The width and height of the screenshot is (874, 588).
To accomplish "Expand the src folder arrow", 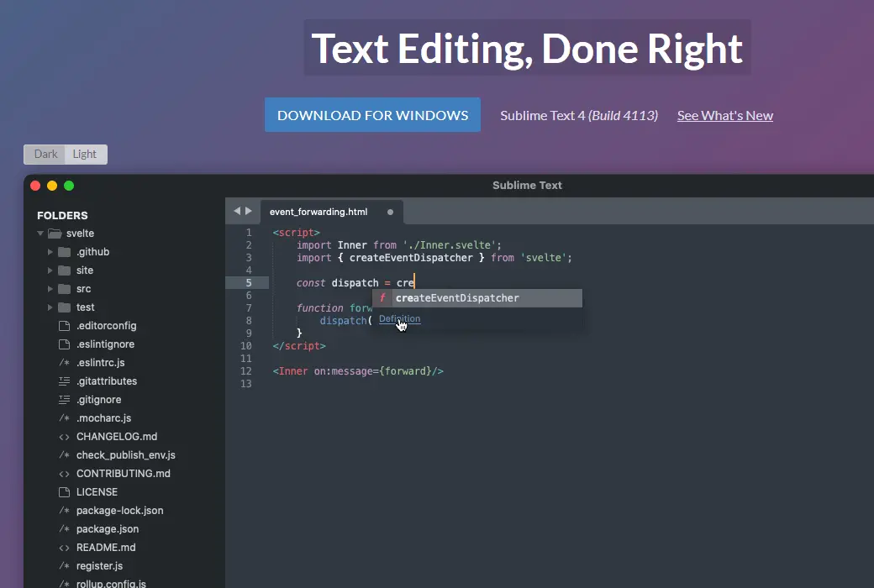I will [x=50, y=289].
